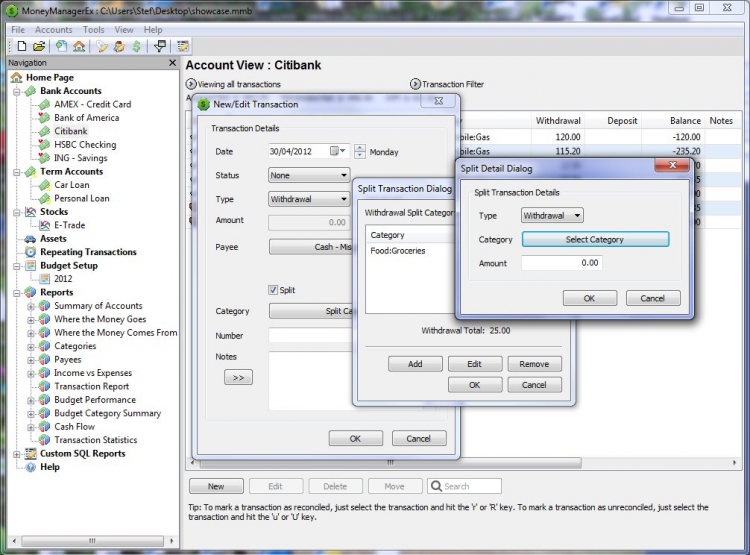Open Personal Loan term account
The height and width of the screenshot is (555, 750).
[x=82, y=198]
